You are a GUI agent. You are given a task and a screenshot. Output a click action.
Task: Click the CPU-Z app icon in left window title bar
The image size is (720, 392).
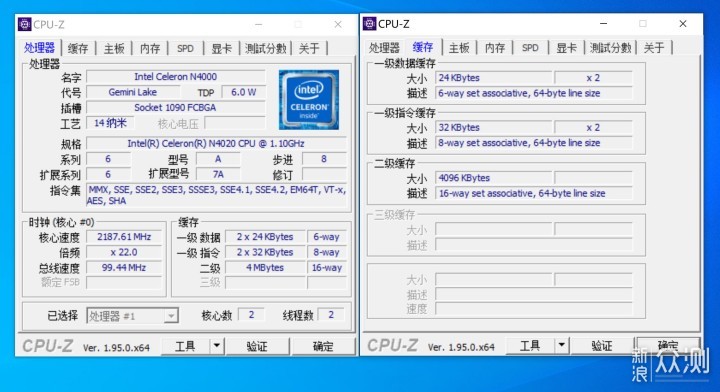click(24, 24)
